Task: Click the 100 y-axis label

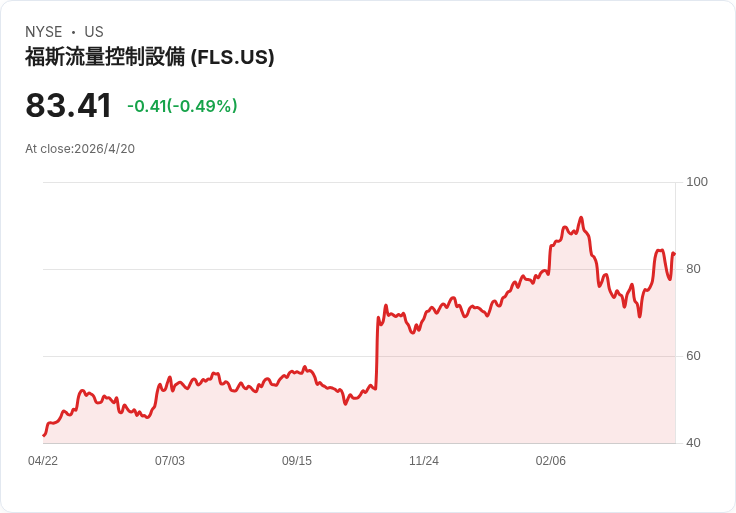Action: click(x=696, y=182)
